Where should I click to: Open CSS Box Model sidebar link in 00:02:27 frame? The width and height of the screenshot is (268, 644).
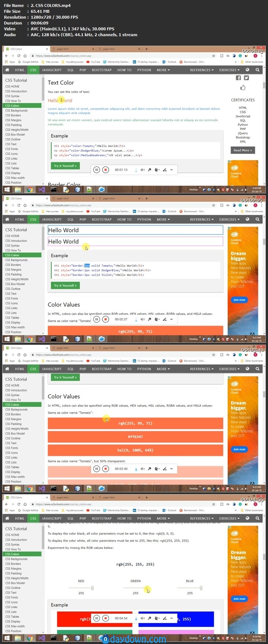point(15,284)
